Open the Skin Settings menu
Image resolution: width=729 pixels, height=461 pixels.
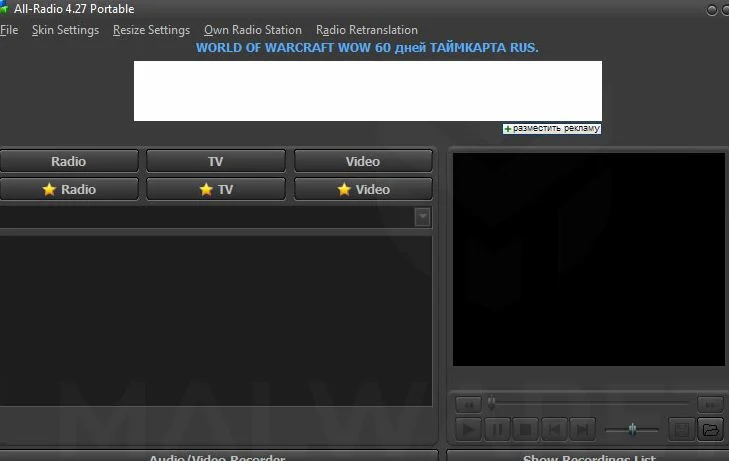click(x=65, y=30)
